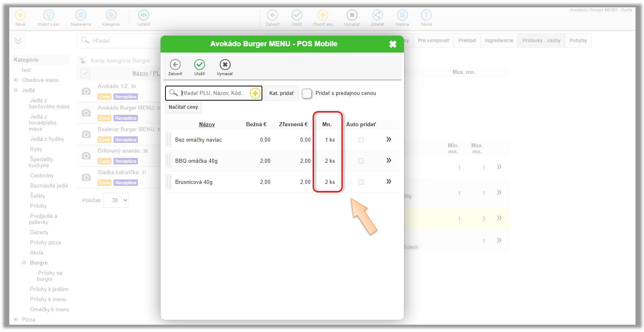The width and height of the screenshot is (644, 332).
Task: Toggle Auto pridať checkbox for Brusnicová 40g
Action: tap(361, 182)
